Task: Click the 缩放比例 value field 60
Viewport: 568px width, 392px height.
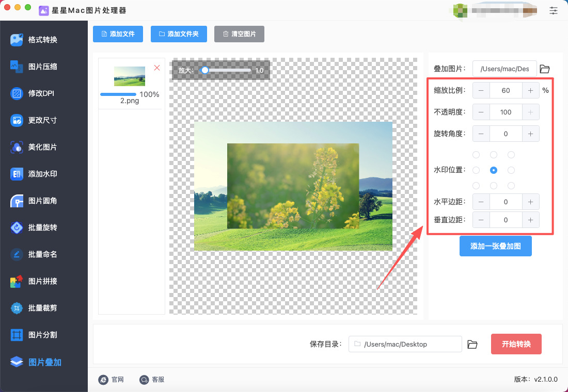Action: tap(506, 90)
